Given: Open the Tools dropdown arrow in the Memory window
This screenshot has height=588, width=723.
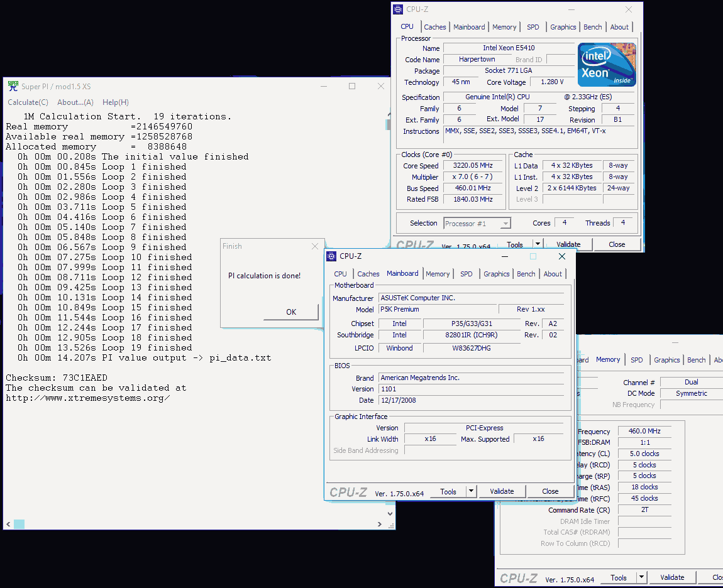Looking at the screenshot, I should [641, 577].
